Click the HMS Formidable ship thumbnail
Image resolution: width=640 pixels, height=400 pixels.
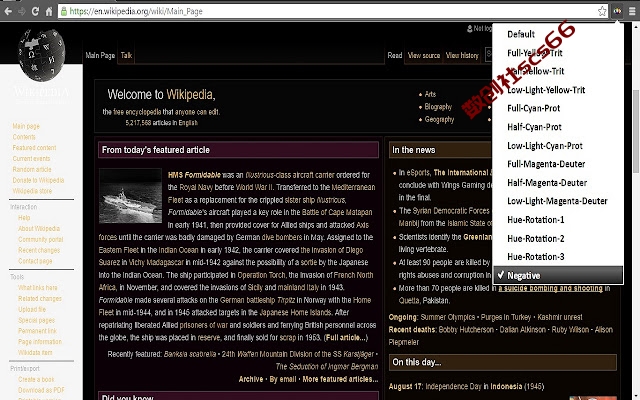tap(131, 196)
